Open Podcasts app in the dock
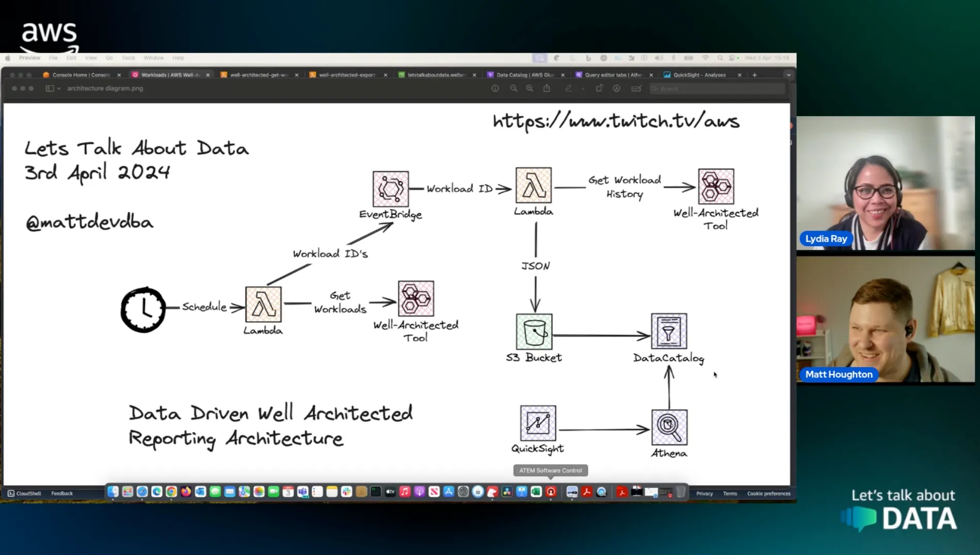Screen dimensions: 980x555 tap(420, 491)
